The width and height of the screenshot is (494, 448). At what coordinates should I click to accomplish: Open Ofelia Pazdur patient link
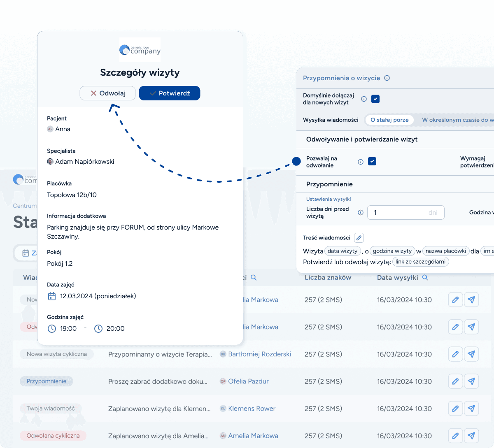point(248,381)
